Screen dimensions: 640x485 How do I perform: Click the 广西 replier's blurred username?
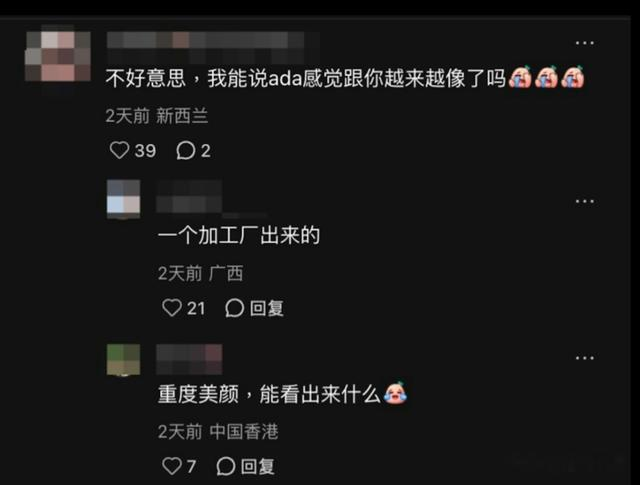[189, 196]
